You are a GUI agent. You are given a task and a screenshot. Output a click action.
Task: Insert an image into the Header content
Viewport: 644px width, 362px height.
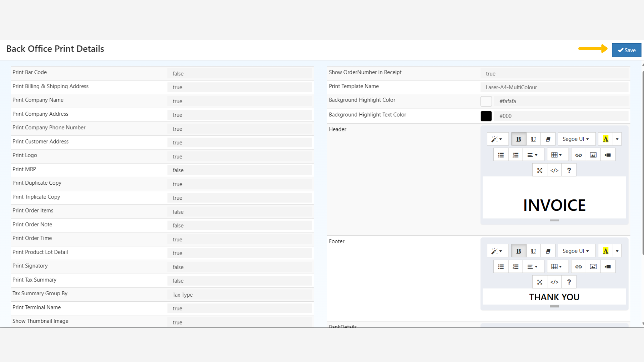(593, 155)
